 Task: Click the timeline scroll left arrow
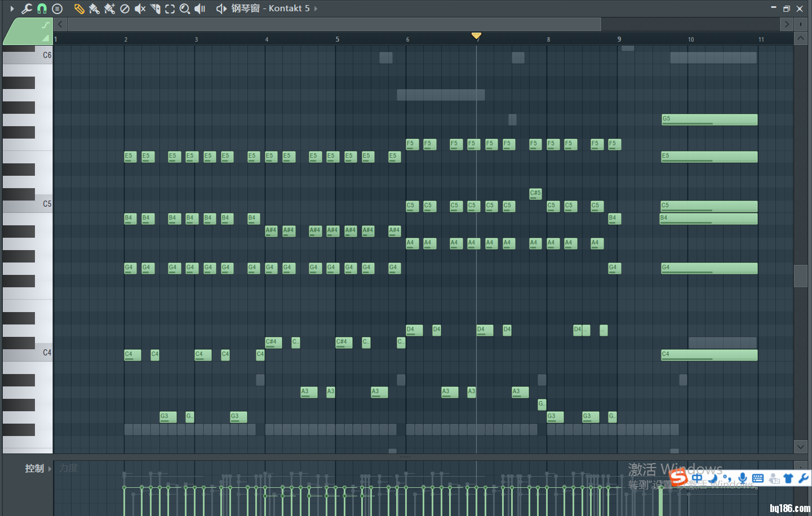pyautogui.click(x=60, y=24)
